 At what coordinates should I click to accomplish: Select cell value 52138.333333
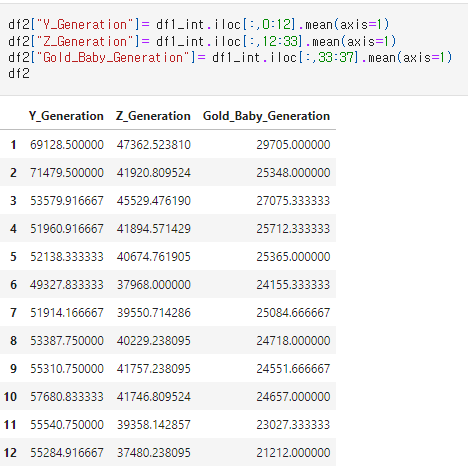tap(67, 257)
